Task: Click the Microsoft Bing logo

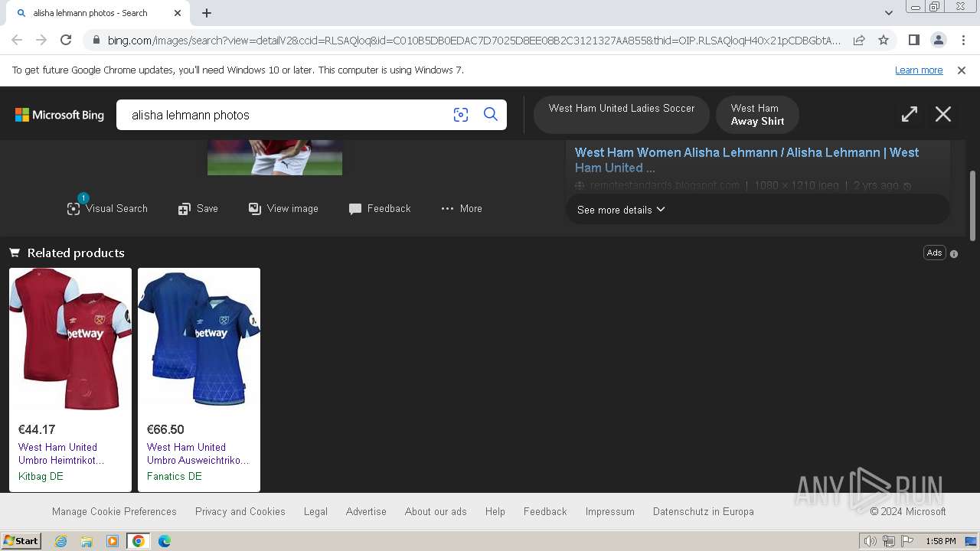Action: (60, 115)
